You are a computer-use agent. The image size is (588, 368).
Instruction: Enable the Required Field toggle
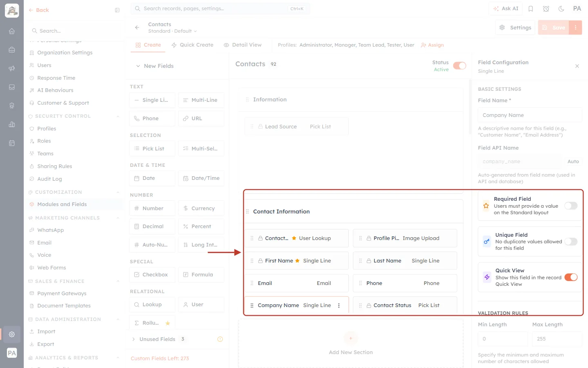(x=571, y=206)
